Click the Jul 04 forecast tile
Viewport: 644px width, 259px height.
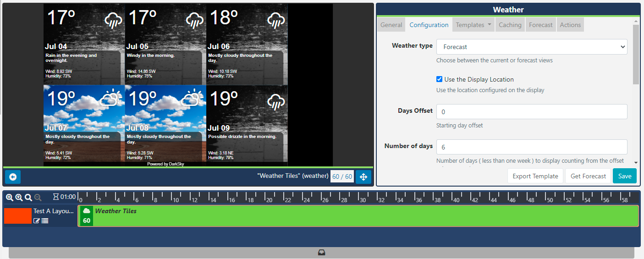tap(84, 44)
